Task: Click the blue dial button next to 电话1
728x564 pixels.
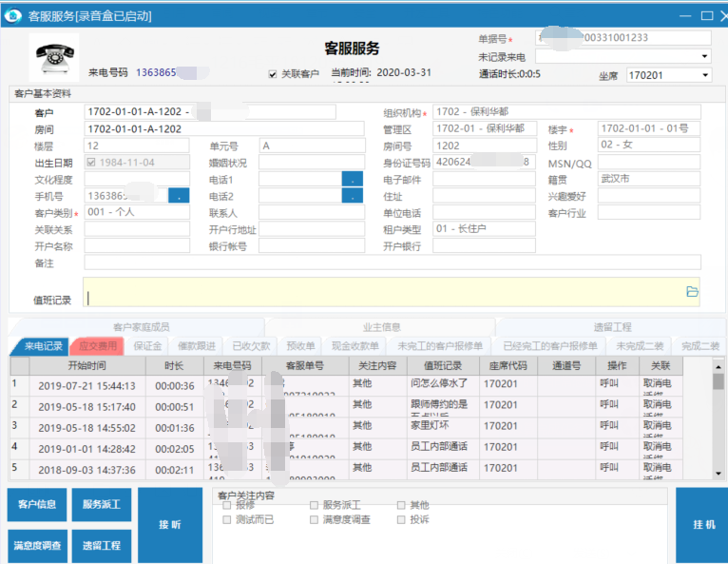Action: [x=353, y=179]
